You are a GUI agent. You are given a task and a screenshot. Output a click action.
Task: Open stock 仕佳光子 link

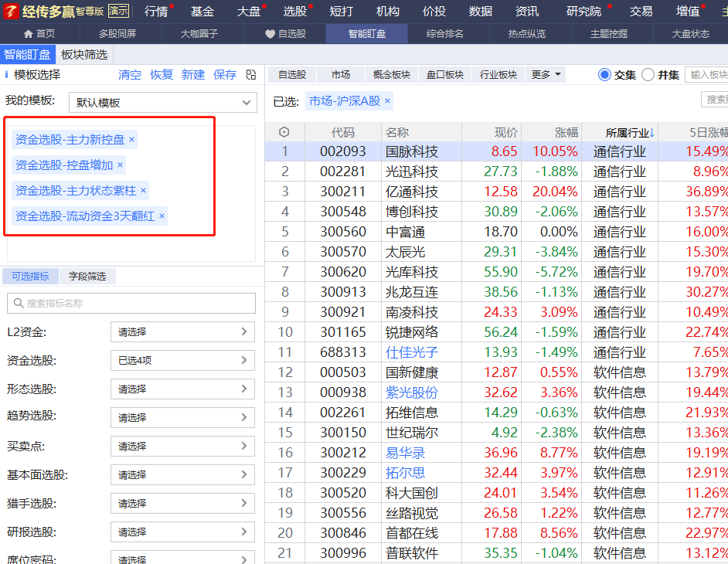[412, 352]
